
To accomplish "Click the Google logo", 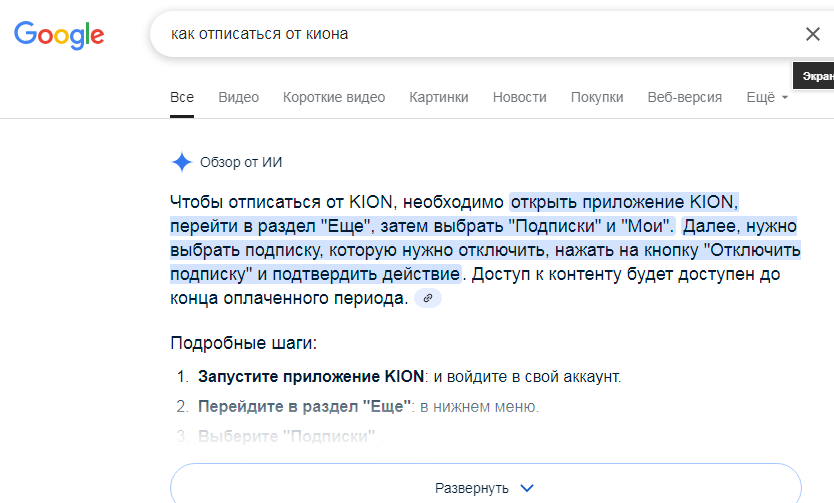I will (59, 35).
